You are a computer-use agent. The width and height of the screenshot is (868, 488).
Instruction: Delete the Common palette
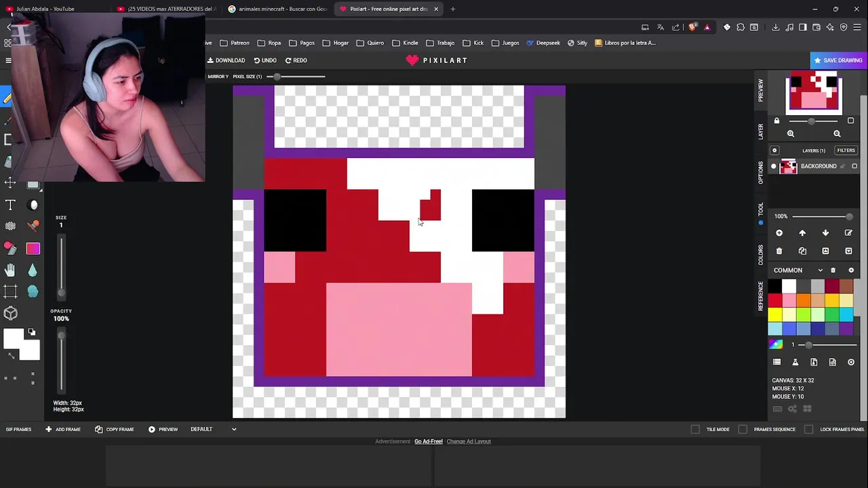pyautogui.click(x=833, y=270)
